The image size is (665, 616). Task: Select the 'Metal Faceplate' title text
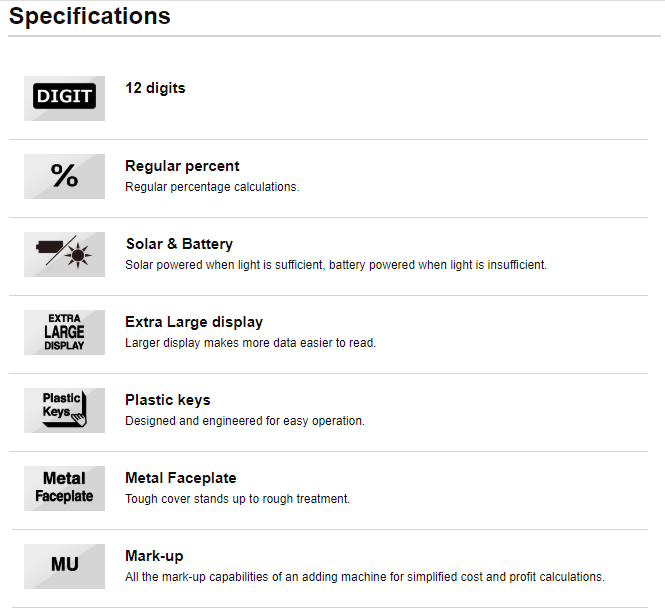[181, 478]
